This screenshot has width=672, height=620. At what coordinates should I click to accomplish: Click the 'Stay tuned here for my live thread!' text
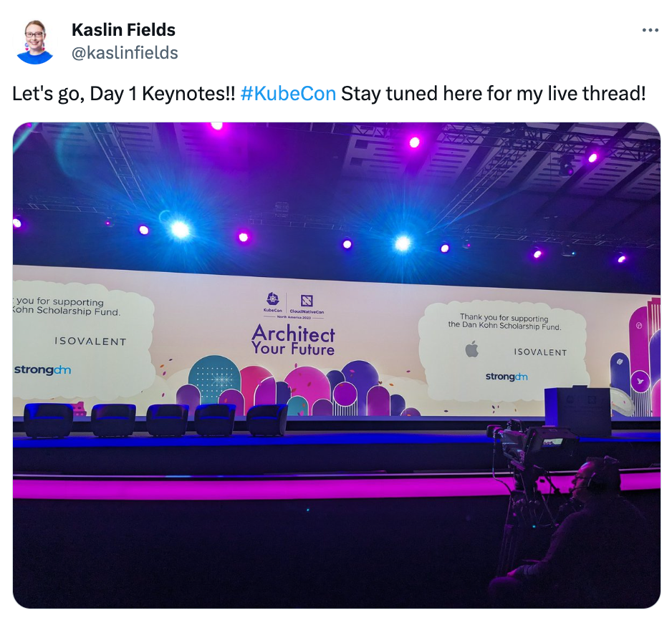494,94
